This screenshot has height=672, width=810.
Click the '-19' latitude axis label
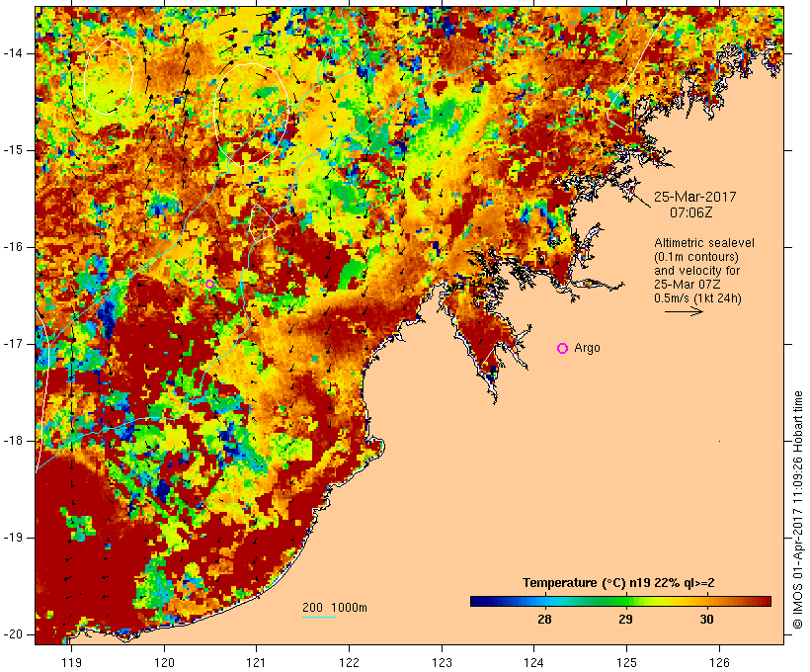point(13,538)
